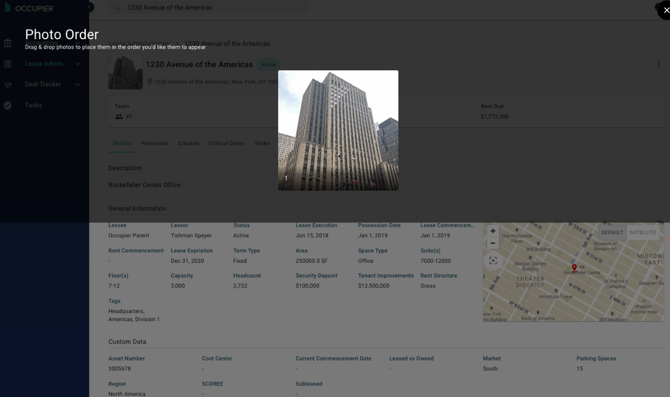Zoom out on the map
Screen dimensions: 670x397
pyautogui.click(x=493, y=243)
